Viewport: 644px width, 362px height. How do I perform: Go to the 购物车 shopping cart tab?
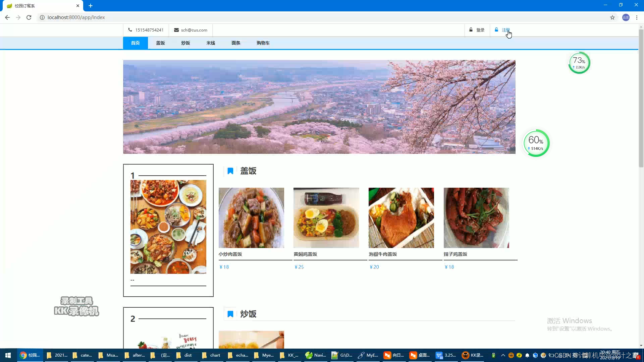[x=263, y=43]
